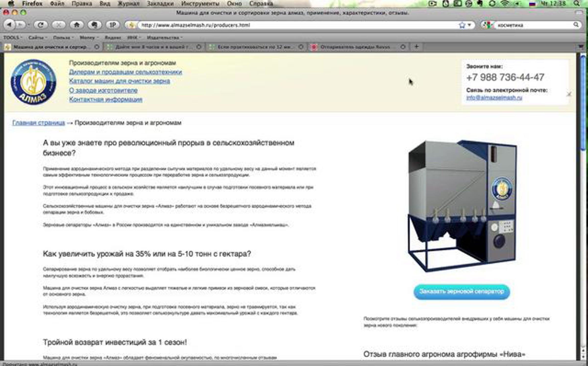Click the 1P toolbar button
Screen dimensions: 588x366
click(112, 25)
